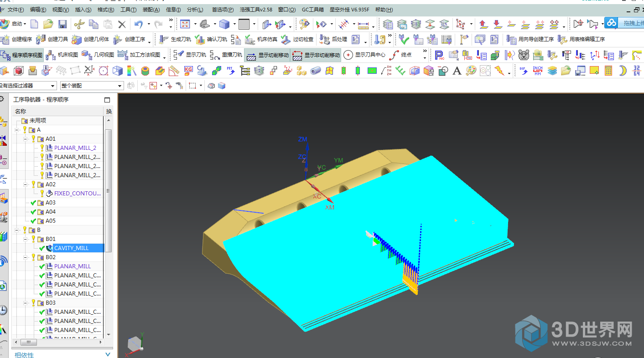Image resolution: width=644 pixels, height=358 pixels.
Task: Open the File (文件) menu
Action: [x=16, y=10]
